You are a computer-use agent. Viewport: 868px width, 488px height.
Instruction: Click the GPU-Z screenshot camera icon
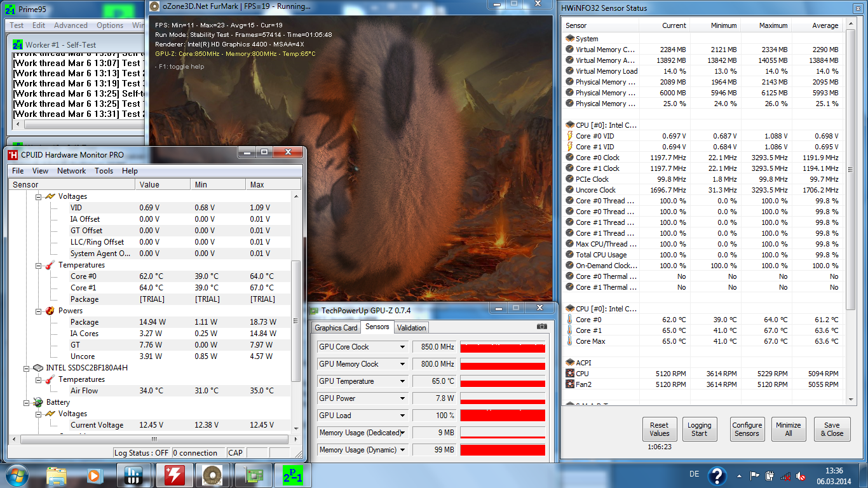click(x=541, y=326)
